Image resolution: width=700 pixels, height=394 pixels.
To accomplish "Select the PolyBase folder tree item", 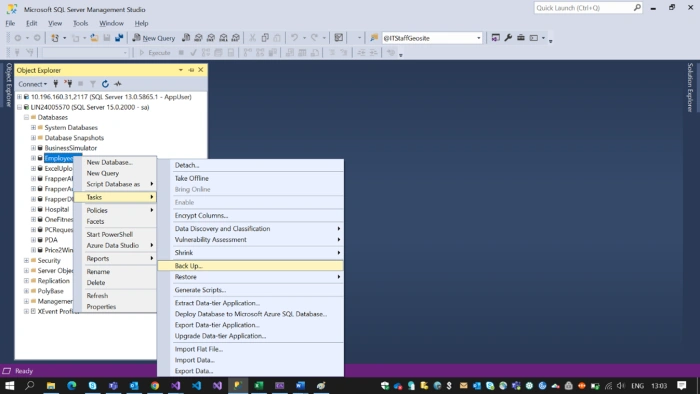I will pos(50,291).
